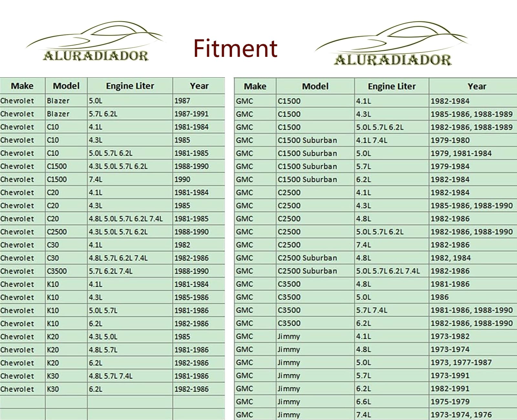Image resolution: width=517 pixels, height=420 pixels.
Task: Click the Fitment title text
Action: pos(235,48)
